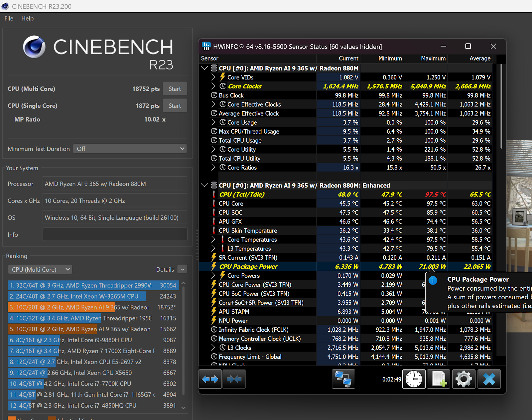Image resolution: width=532 pixels, height=420 pixels.
Task: Expand the L3 Temperatures row
Action: (213, 248)
